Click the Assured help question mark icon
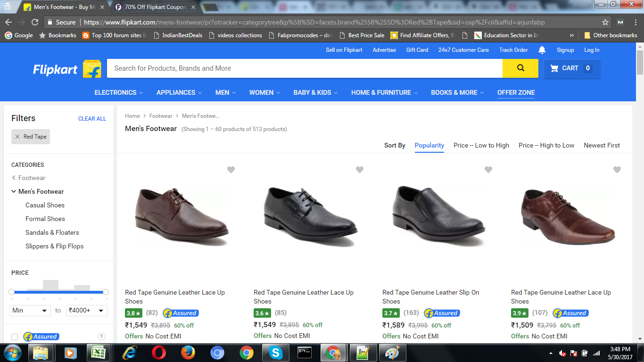This screenshot has width=644, height=362. (101, 337)
